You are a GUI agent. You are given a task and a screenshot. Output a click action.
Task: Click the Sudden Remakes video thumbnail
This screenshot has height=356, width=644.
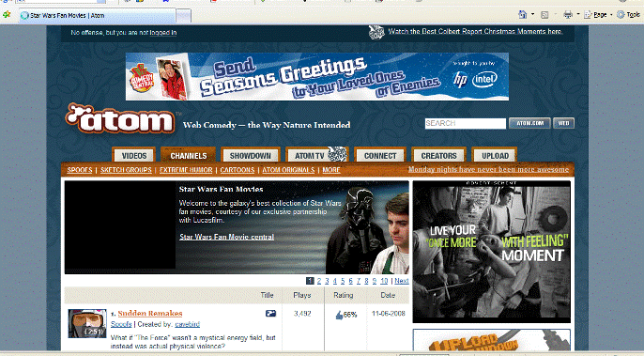point(87,323)
